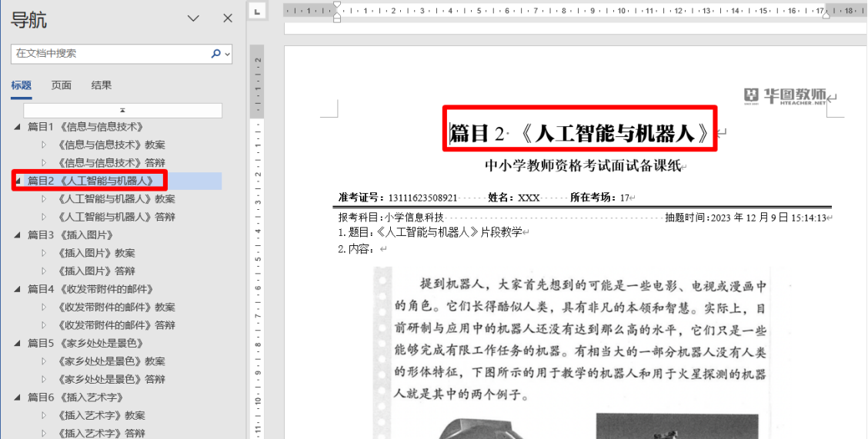Expand the 《收发带附件的邮件》教案 item

point(44,308)
